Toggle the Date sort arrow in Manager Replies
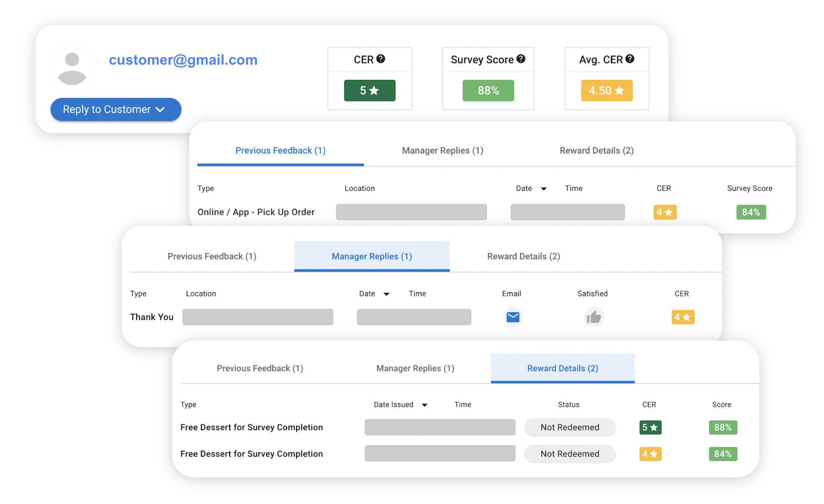The image size is (824, 504). tap(387, 294)
